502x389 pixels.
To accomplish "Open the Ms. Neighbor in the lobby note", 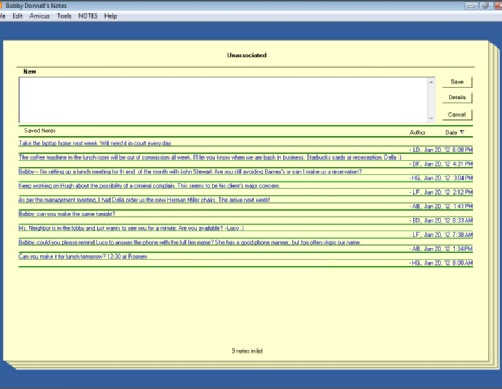I will (131, 228).
